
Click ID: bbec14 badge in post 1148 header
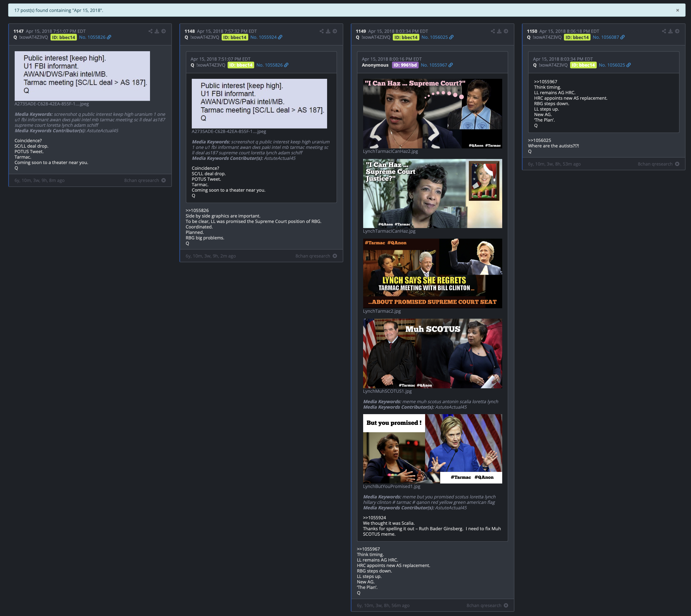pos(235,37)
